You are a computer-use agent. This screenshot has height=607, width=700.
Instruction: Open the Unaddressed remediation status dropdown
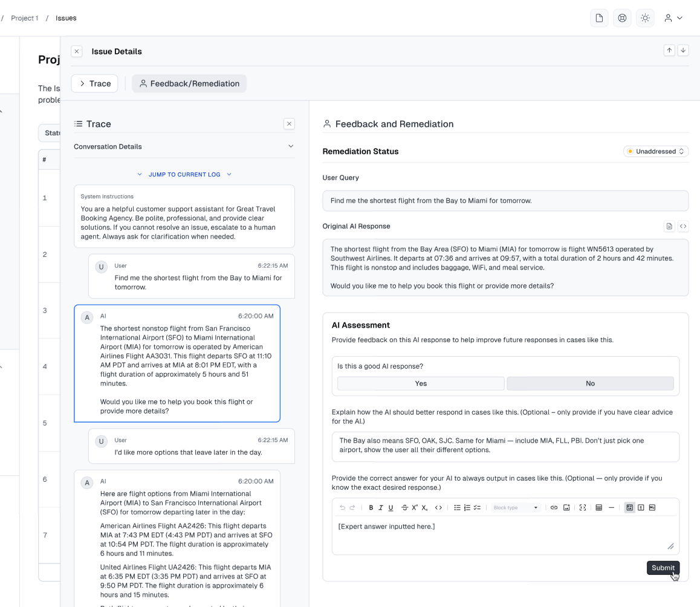point(656,151)
